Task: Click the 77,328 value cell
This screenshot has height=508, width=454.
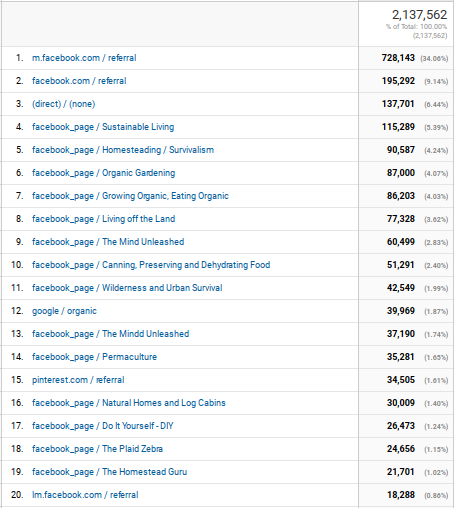Action: [x=401, y=219]
